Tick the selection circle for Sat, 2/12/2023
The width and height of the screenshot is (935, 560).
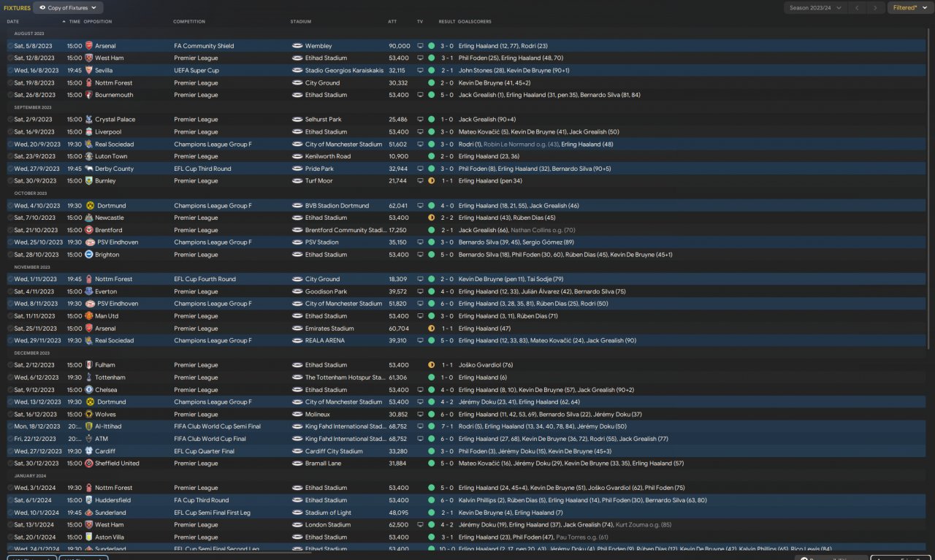(11, 365)
